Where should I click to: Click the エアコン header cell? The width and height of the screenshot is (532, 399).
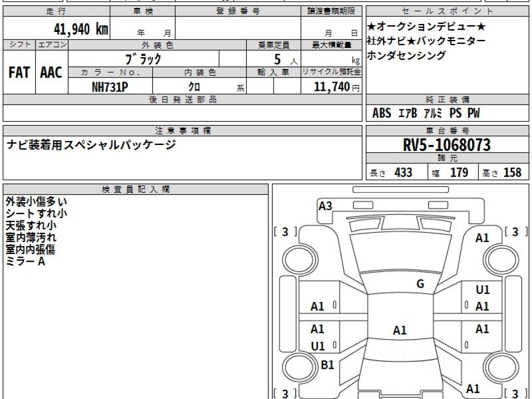point(52,45)
